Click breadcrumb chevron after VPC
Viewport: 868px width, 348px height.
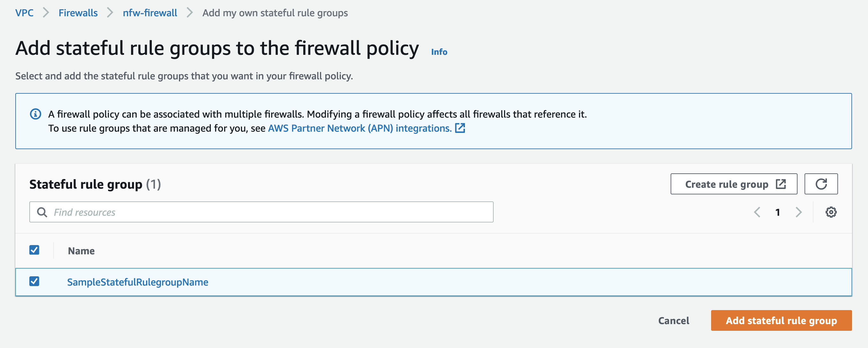pyautogui.click(x=46, y=13)
